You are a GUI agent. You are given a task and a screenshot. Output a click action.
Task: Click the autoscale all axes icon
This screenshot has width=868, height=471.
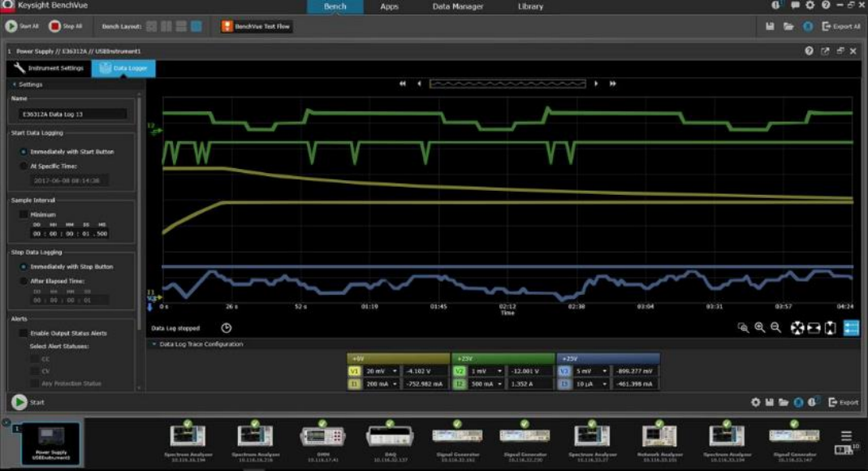797,328
